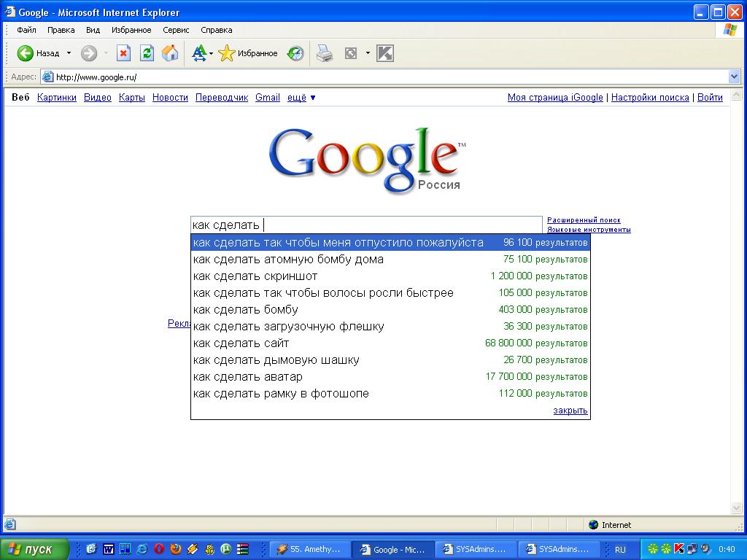Select suggestion "как сделать дымовую шашку"
Image resolution: width=747 pixels, height=560 pixels.
(x=390, y=360)
